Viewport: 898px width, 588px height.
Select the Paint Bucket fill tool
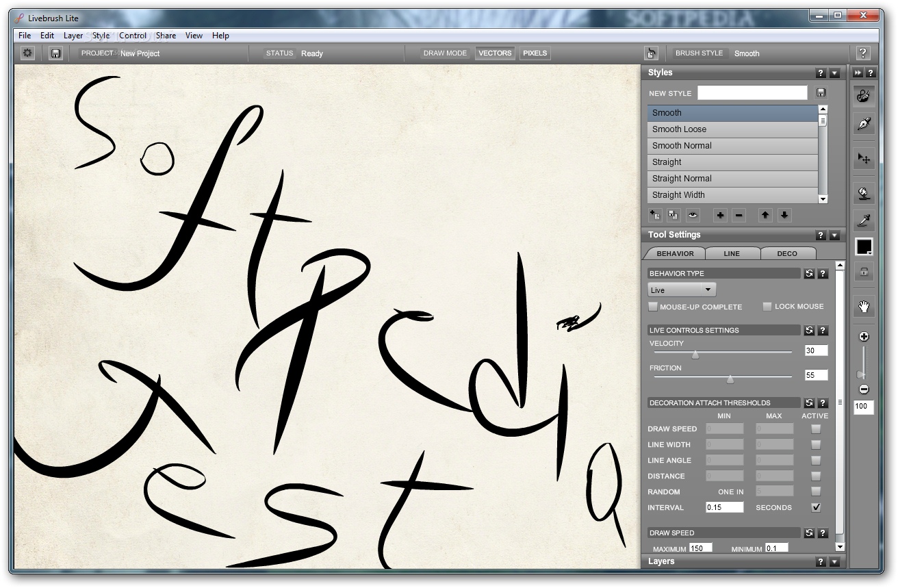[x=864, y=194]
